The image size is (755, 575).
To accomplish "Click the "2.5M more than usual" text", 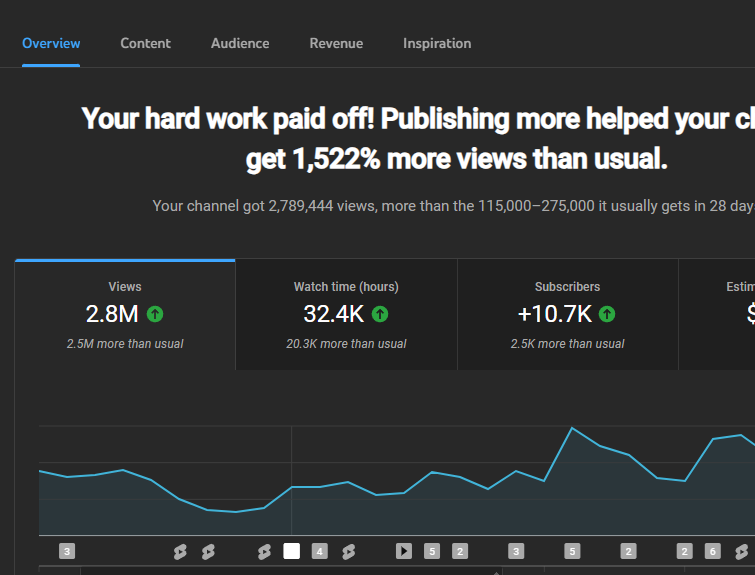I will click(x=125, y=344).
